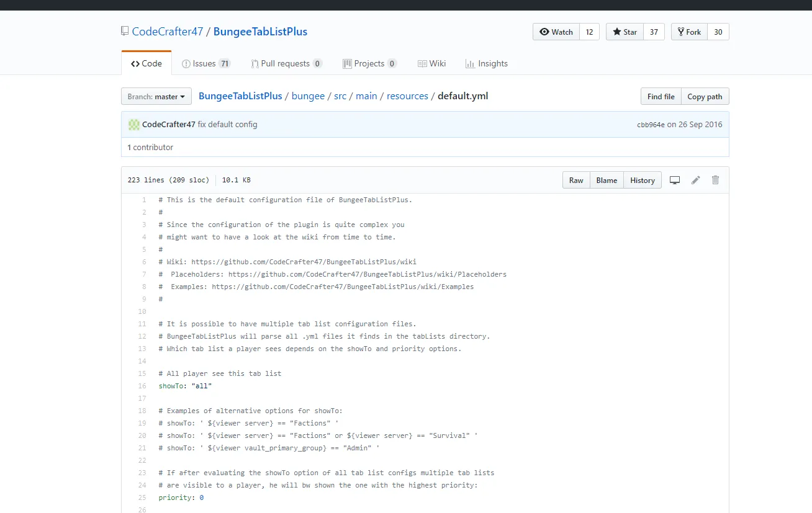The width and height of the screenshot is (812, 513).
Task: Click the 'default.yml' filename in breadcrumb
Action: coord(463,96)
